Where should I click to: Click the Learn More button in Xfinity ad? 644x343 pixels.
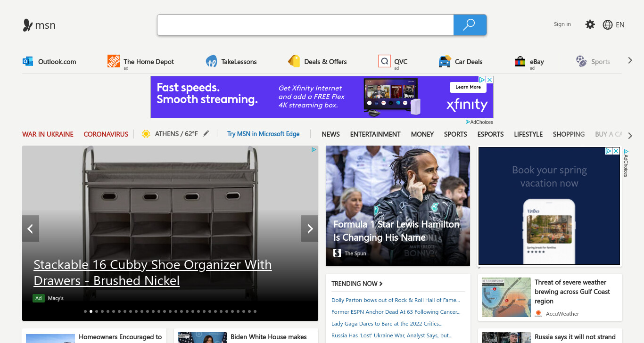(468, 87)
